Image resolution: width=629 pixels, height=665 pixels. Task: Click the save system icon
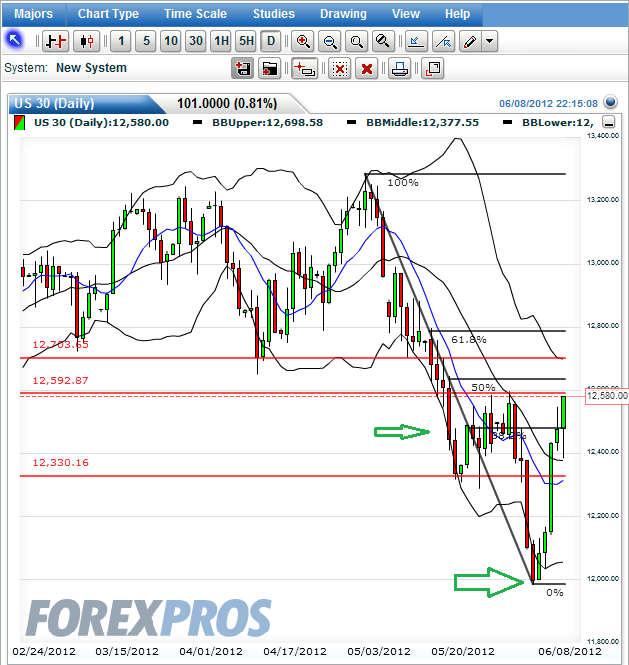(x=243, y=68)
